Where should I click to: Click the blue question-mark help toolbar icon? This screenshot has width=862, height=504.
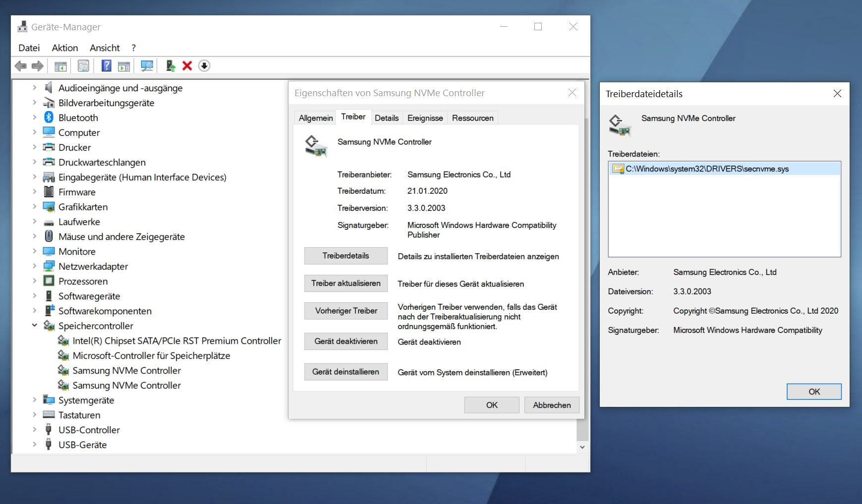pyautogui.click(x=106, y=66)
